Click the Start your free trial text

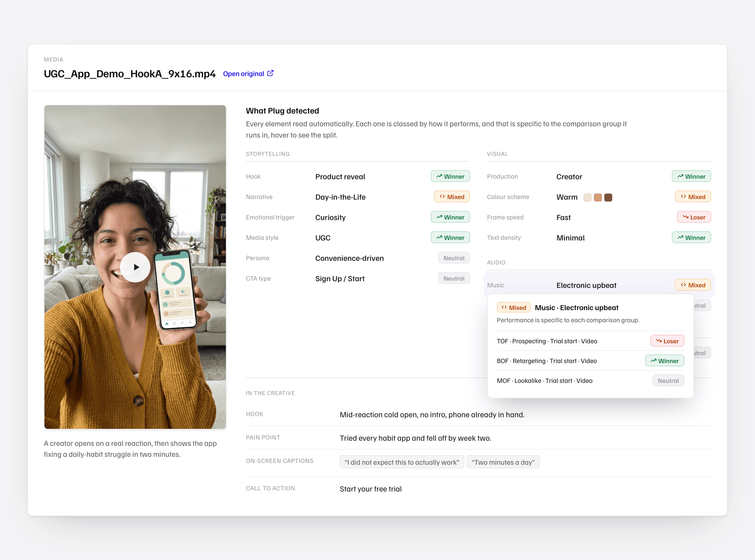(x=370, y=489)
